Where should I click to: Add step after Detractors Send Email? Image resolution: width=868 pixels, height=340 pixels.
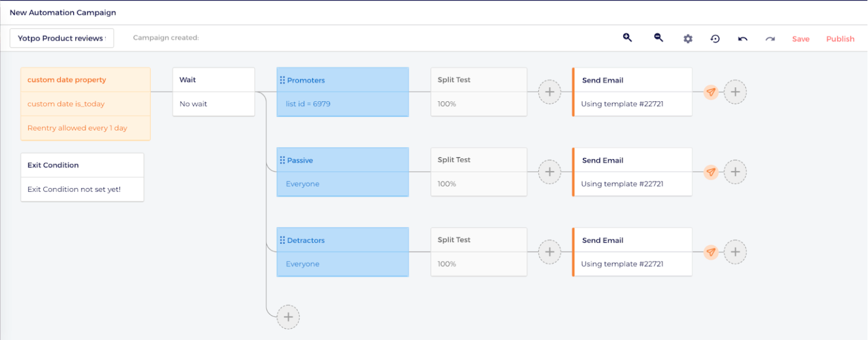tap(735, 252)
